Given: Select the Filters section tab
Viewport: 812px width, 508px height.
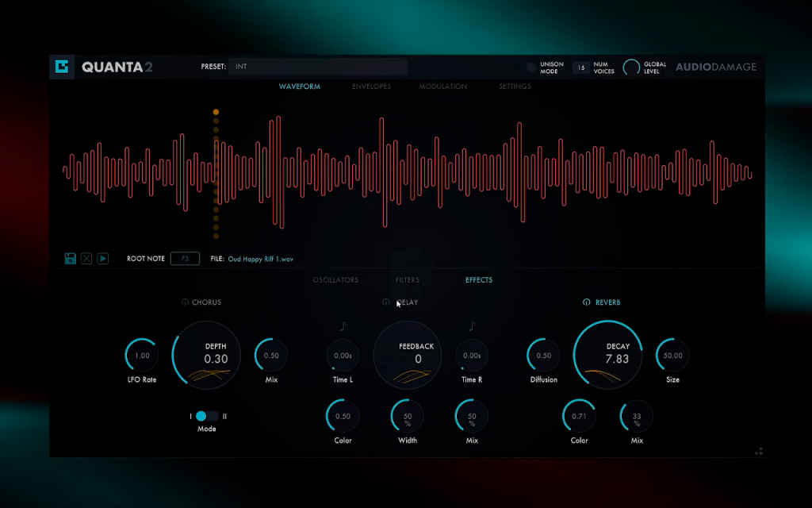Looking at the screenshot, I should tap(408, 280).
